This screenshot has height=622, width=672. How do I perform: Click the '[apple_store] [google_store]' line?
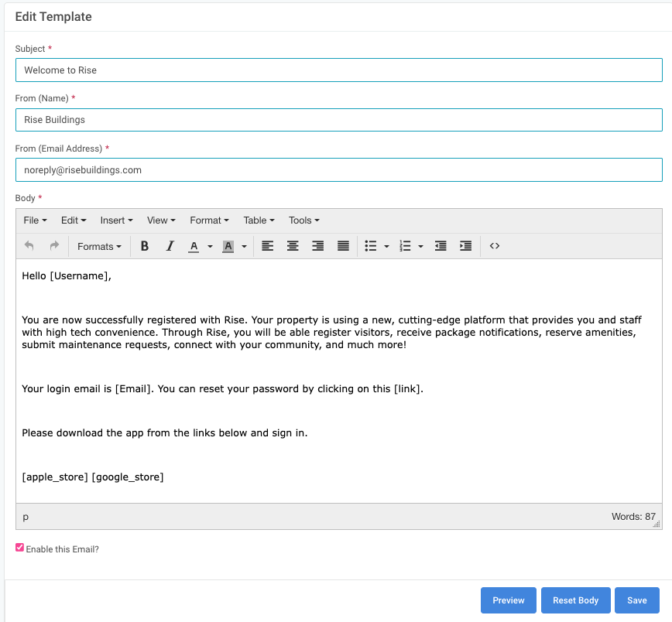(x=93, y=477)
